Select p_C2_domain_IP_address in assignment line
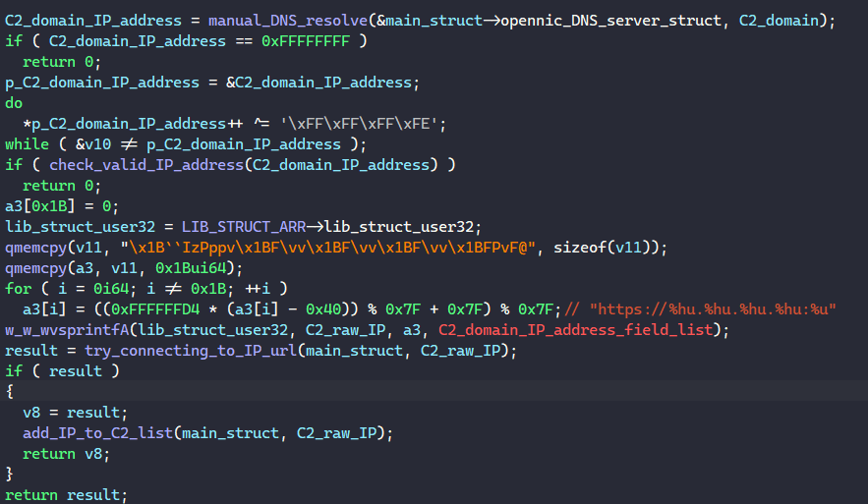 click(102, 83)
